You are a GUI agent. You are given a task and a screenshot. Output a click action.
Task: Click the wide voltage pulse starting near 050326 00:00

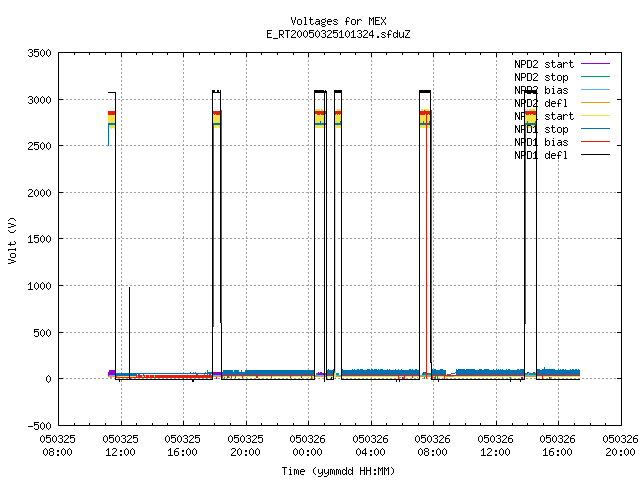320,235
